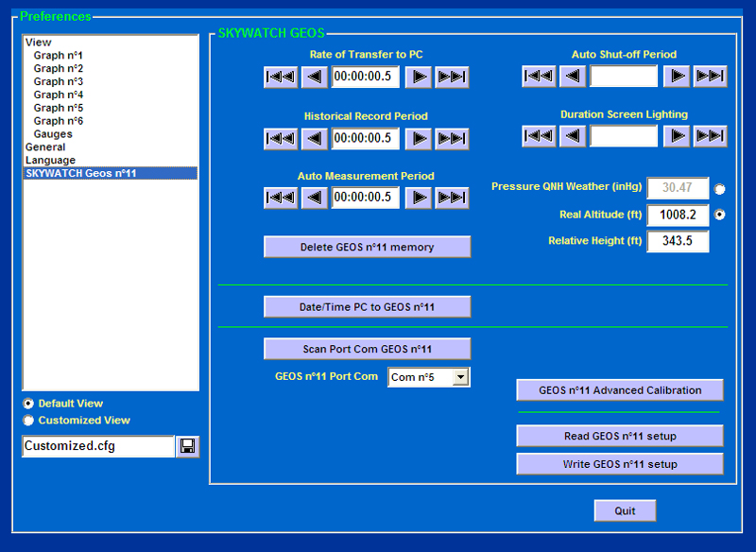Open Graph n°3 preferences
This screenshot has width=756, height=552.
[x=59, y=81]
